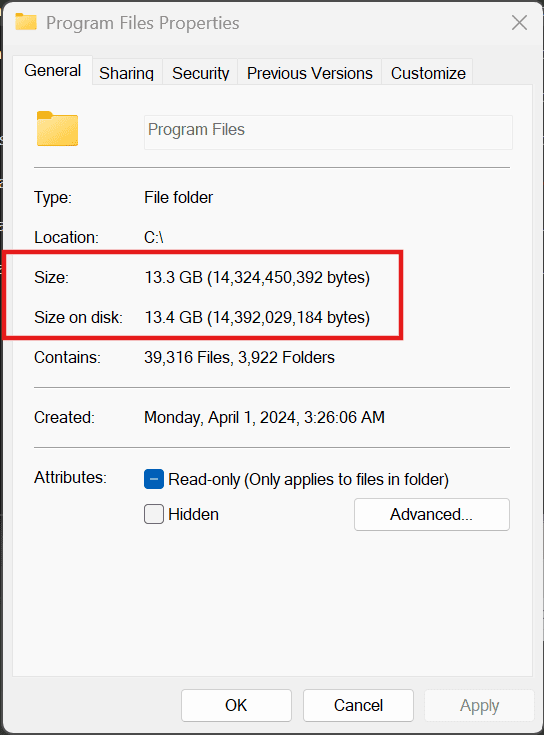Click the Cancel button
The height and width of the screenshot is (735, 544).
point(358,705)
